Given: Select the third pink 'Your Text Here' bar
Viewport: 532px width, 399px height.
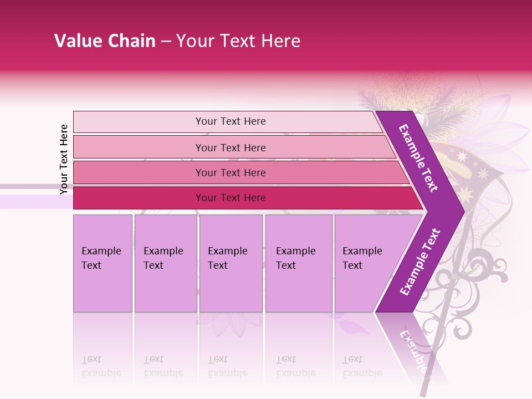Looking at the screenshot, I should [241, 172].
